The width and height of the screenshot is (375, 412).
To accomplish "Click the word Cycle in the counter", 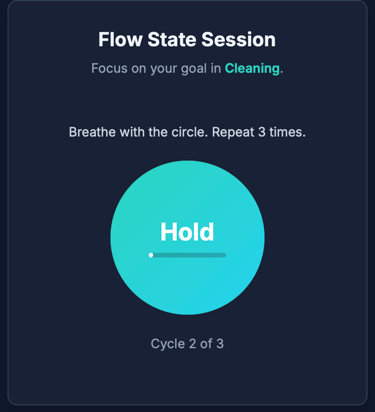I will (168, 344).
